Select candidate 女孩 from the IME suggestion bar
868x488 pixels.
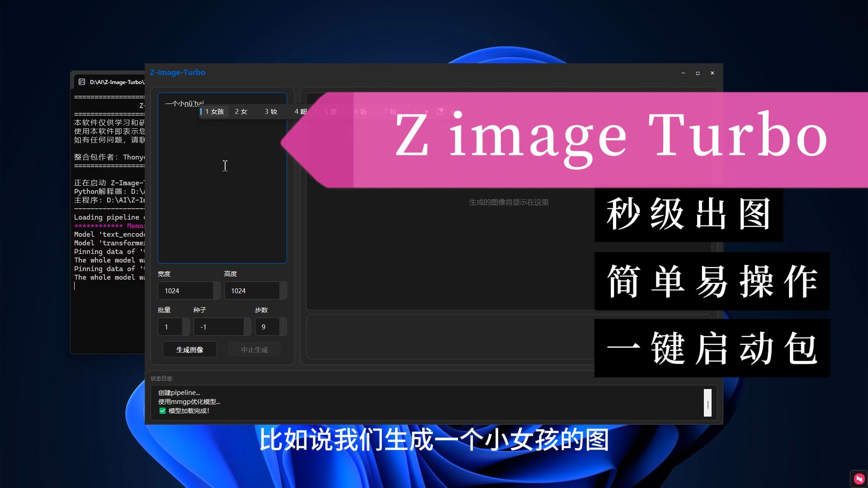tap(215, 111)
